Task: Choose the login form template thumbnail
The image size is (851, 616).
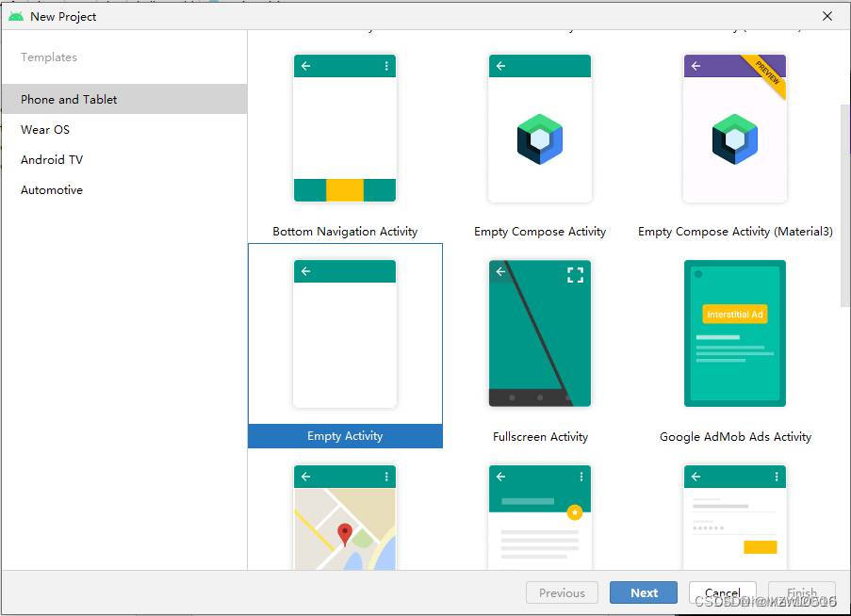Action: (x=735, y=517)
